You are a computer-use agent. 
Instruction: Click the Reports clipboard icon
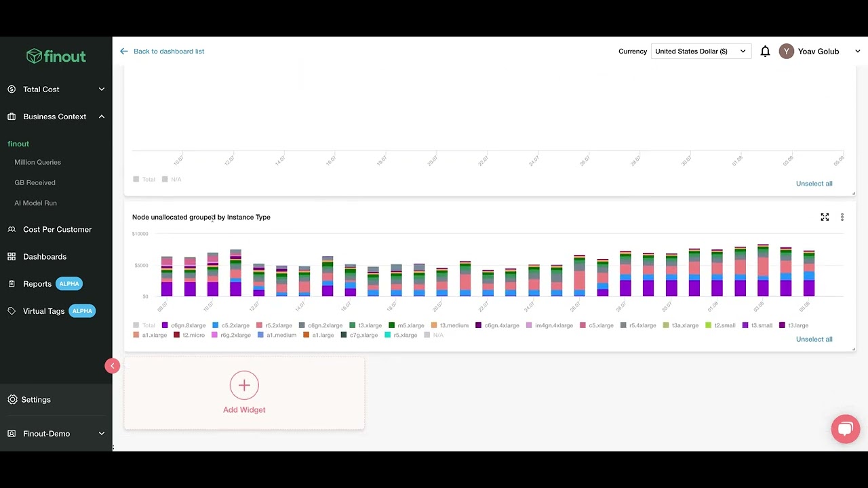(x=12, y=284)
